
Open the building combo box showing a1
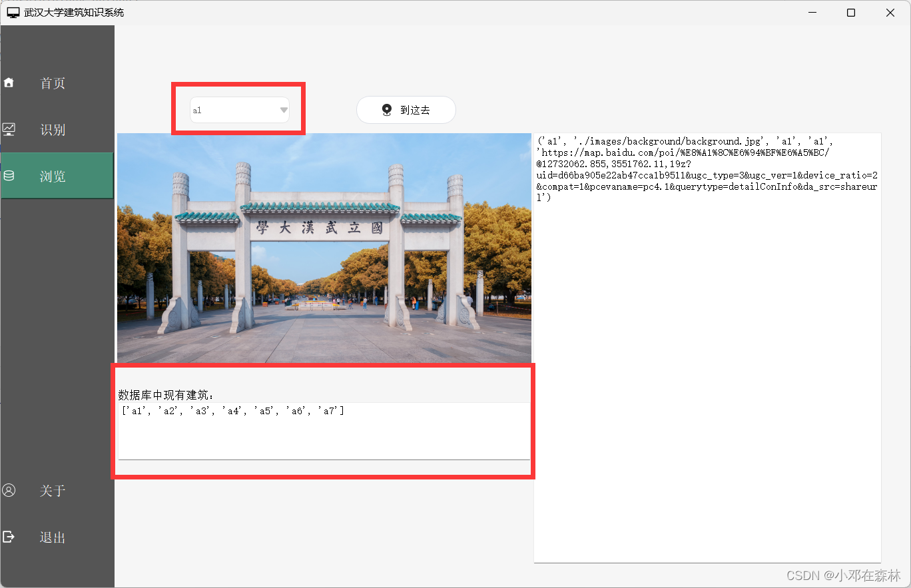click(240, 110)
